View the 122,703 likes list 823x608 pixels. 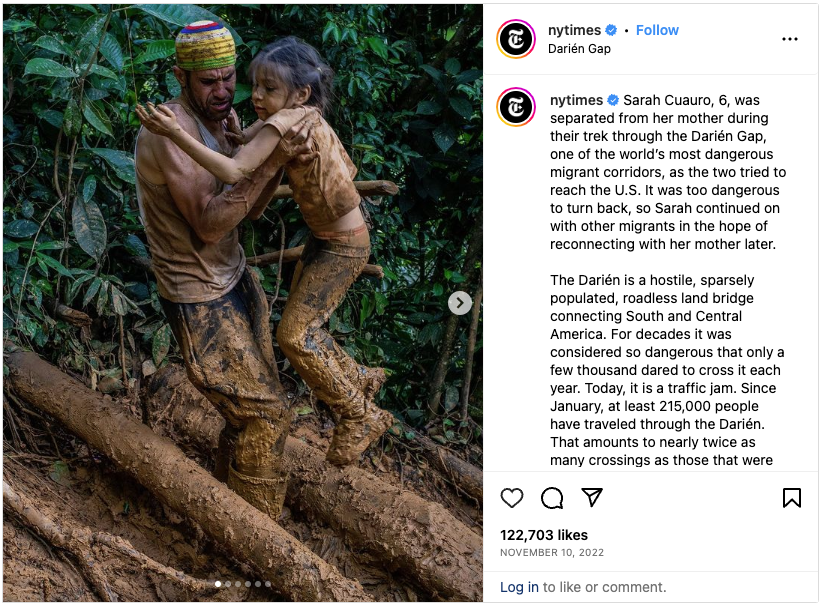pyautogui.click(x=544, y=535)
